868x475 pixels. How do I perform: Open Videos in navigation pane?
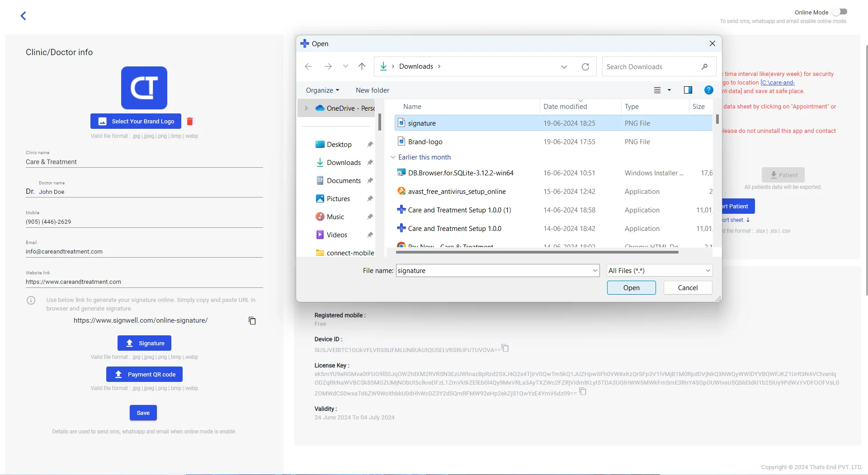tap(337, 235)
